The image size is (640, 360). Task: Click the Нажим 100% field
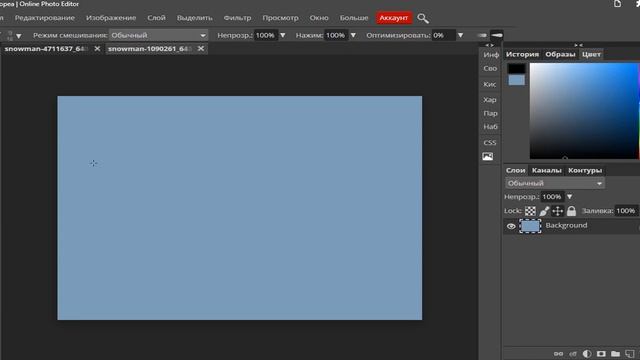pos(336,35)
